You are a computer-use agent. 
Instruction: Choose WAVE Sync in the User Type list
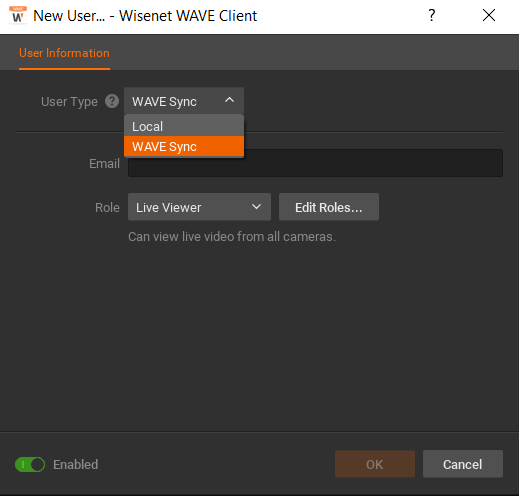coord(184,146)
